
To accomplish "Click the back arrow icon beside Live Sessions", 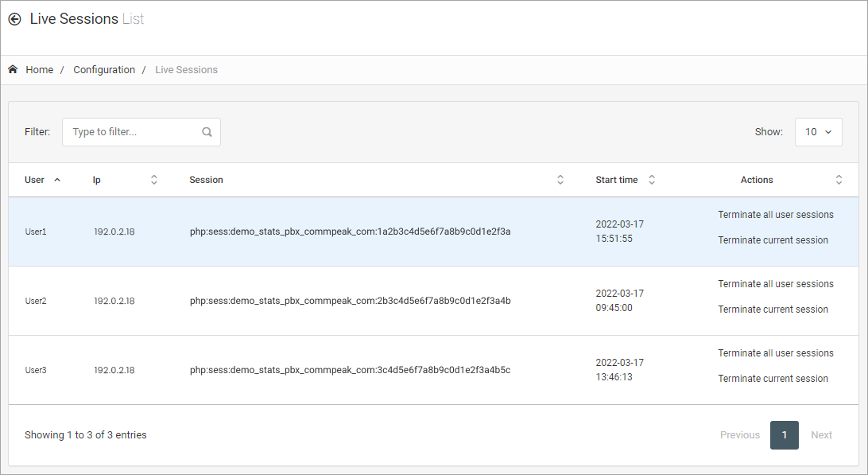I will 14,19.
